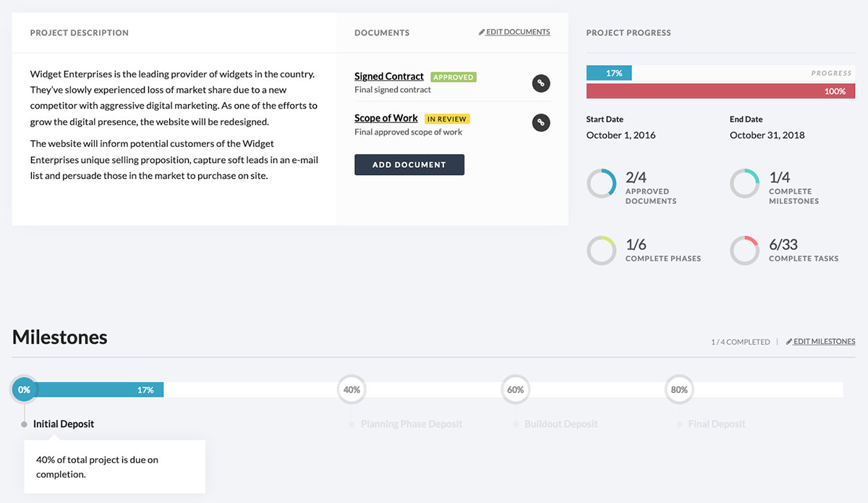Click the Planning Phase Deposit milestone label
Viewport: 868px width, 503px height.
[x=411, y=424]
